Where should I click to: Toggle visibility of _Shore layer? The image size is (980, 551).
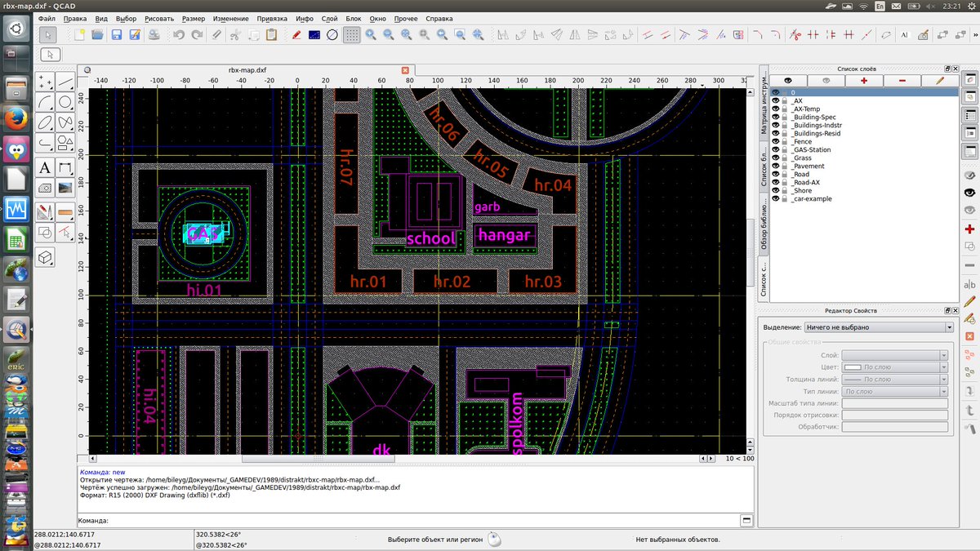click(777, 190)
